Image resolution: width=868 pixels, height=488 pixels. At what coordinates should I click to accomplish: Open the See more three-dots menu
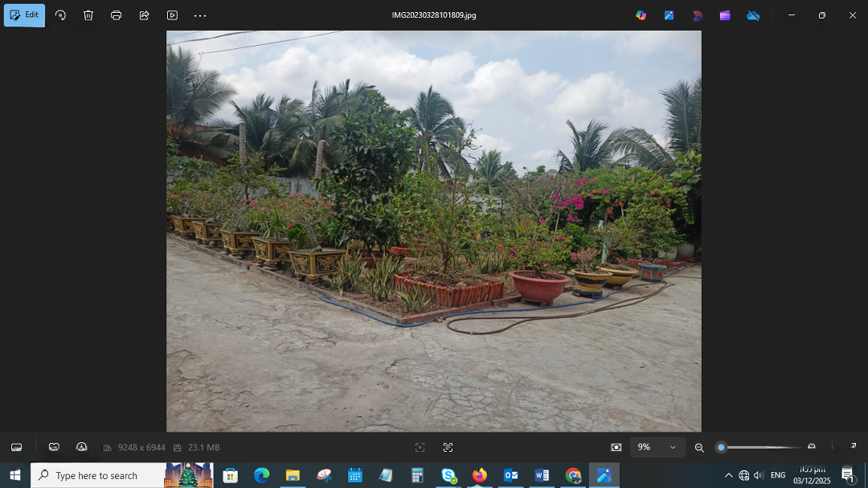coord(200,15)
